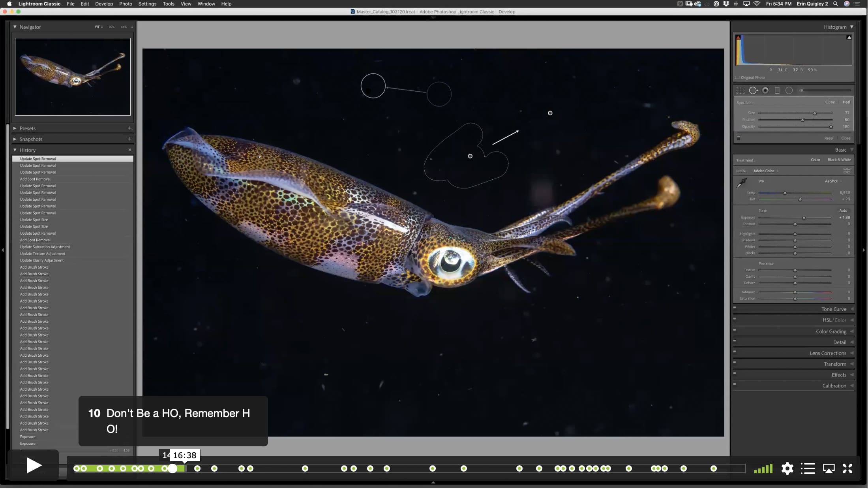Adjust the Exposure slider handle

(x=804, y=218)
